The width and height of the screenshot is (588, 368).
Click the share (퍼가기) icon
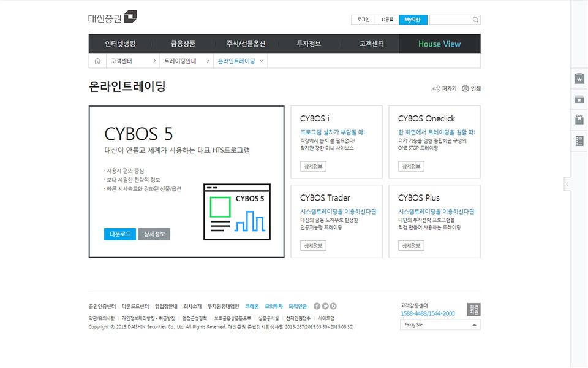436,89
